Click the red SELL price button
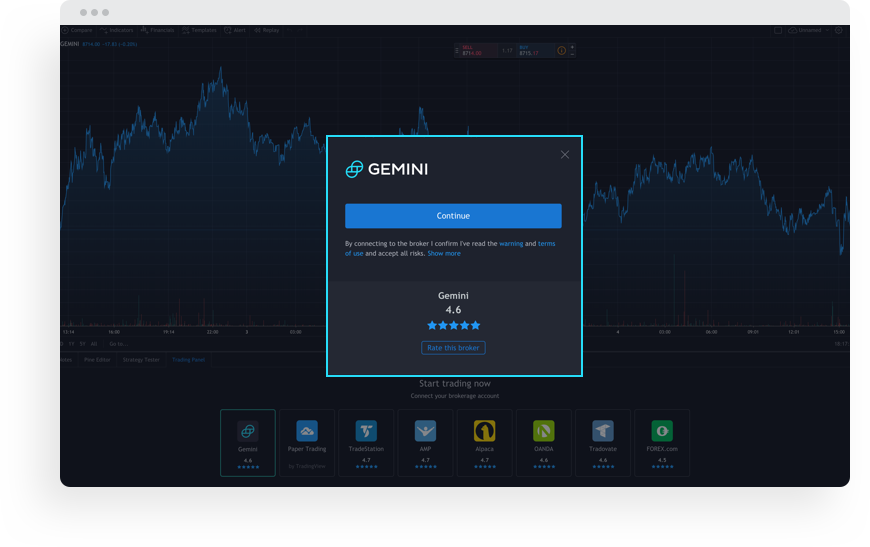The width and height of the screenshot is (870, 547). pyautogui.click(x=478, y=50)
